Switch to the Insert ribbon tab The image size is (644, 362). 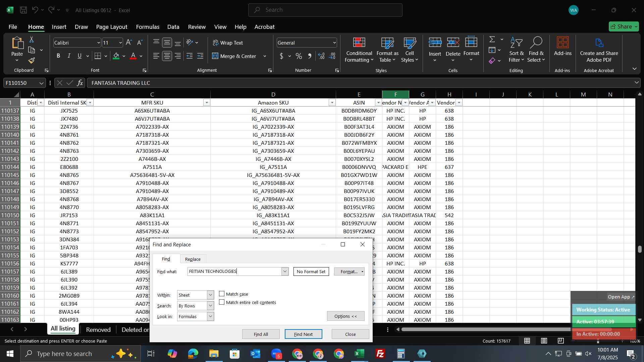[59, 27]
